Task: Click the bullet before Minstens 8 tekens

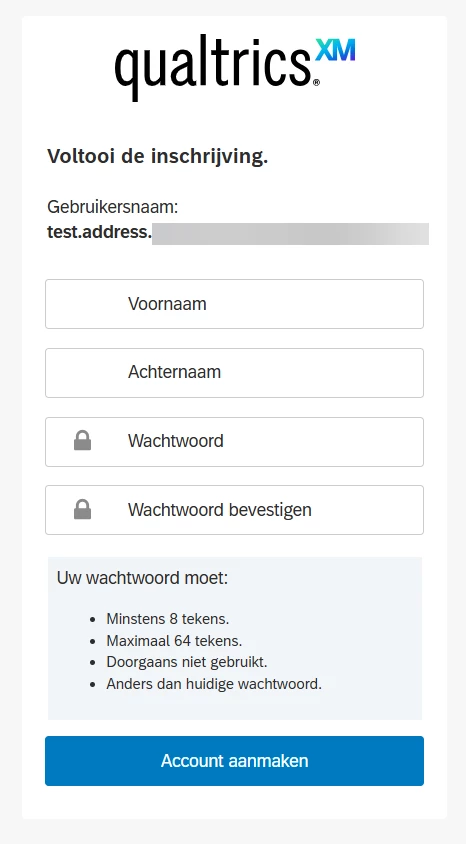Action: [x=94, y=620]
